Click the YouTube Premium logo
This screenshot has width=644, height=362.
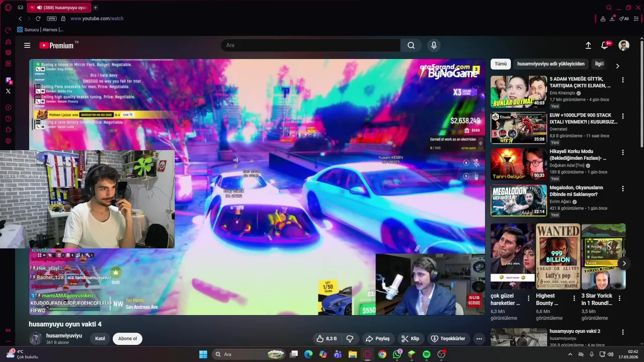tap(57, 45)
